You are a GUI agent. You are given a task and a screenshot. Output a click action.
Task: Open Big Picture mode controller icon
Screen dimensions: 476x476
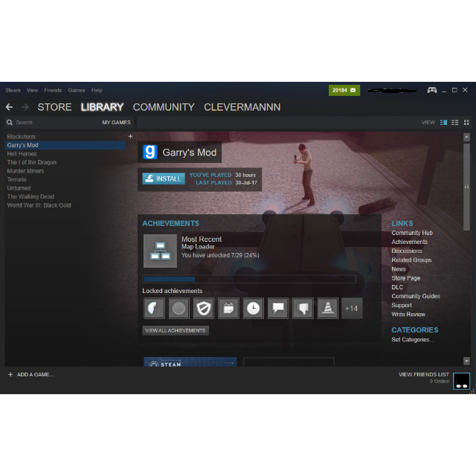pyautogui.click(x=432, y=90)
